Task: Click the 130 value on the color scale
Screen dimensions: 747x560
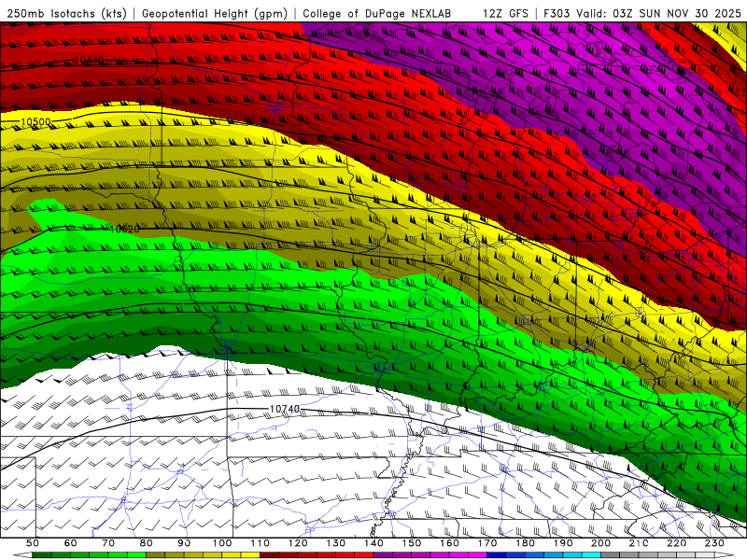Action: (336, 543)
